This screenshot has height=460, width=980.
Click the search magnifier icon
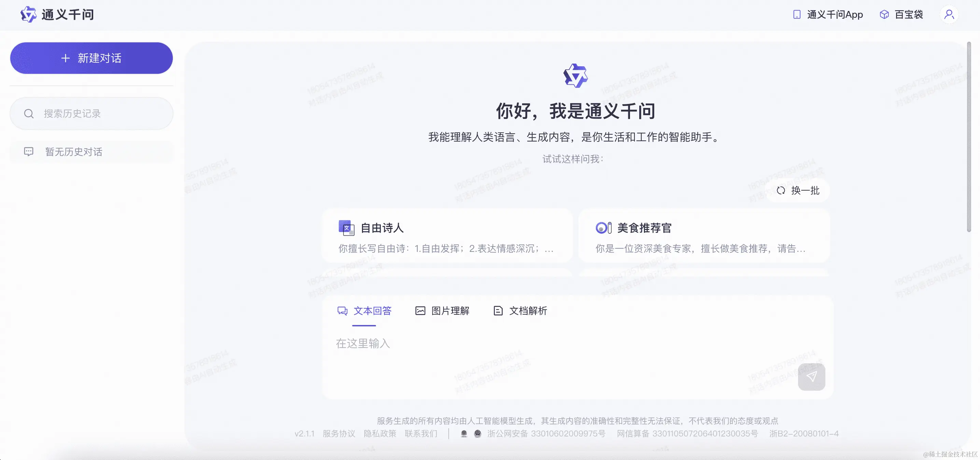click(29, 113)
